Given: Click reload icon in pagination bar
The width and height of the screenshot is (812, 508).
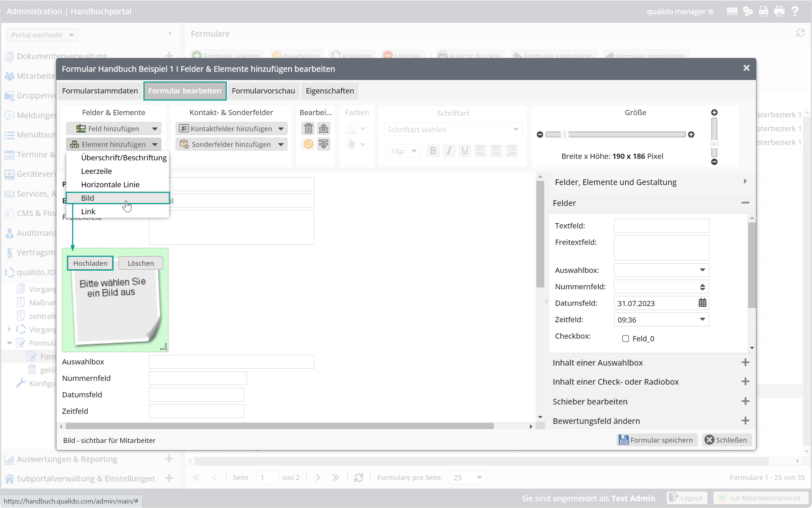Looking at the screenshot, I should pyautogui.click(x=359, y=478).
